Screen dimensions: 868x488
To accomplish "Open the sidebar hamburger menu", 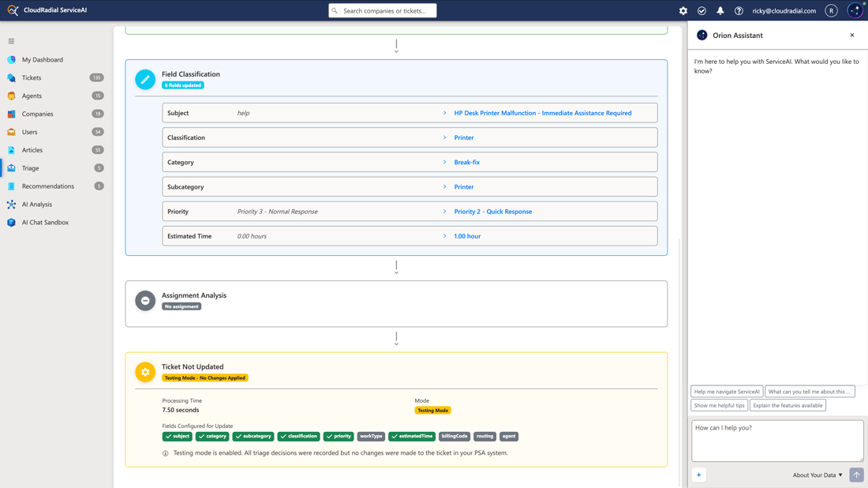I will [11, 40].
